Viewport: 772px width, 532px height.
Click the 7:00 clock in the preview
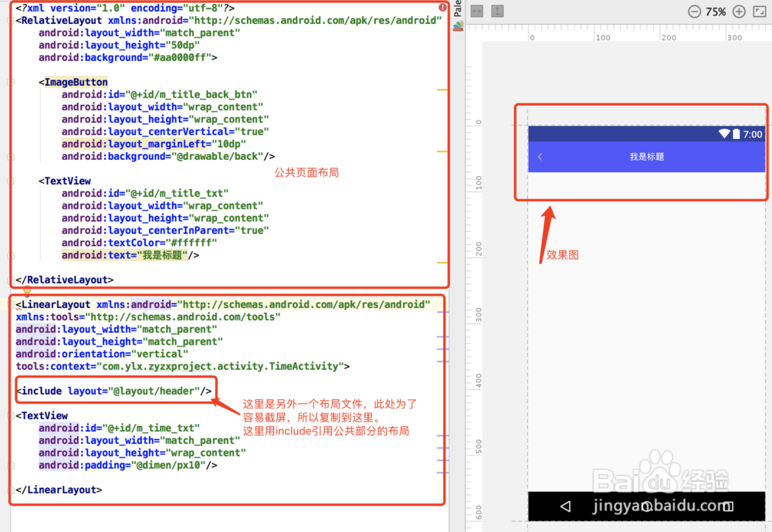(752, 134)
